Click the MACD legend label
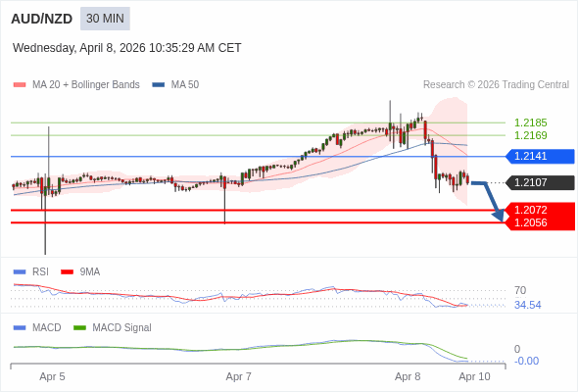This screenshot has width=578, height=392. click(x=47, y=328)
